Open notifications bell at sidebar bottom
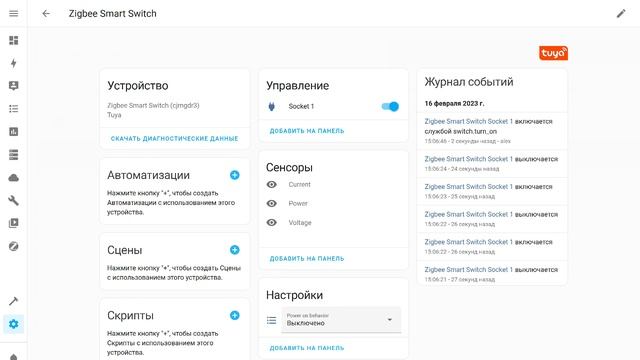Viewport: 640px width, 360px height. (13, 357)
